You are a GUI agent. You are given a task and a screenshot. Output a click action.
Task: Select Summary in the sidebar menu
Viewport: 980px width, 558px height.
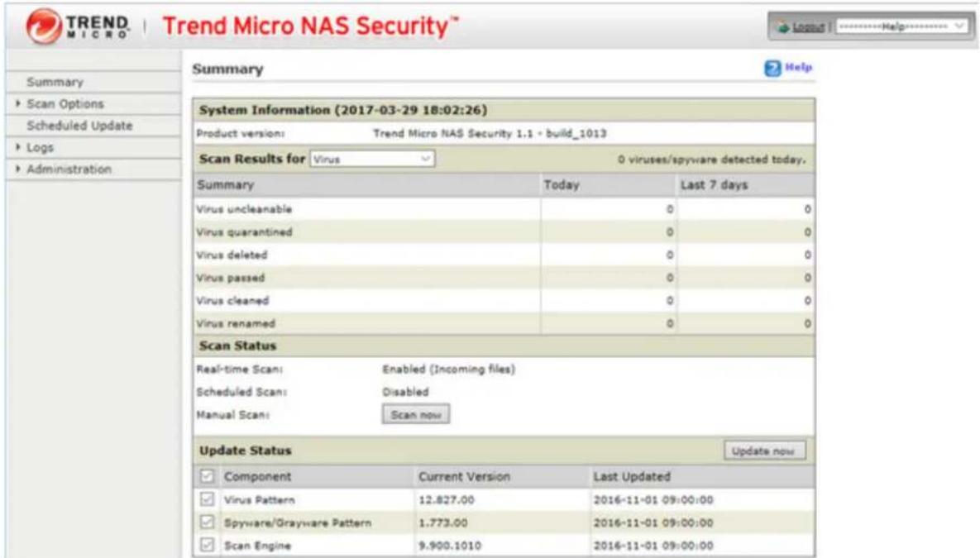click(x=55, y=83)
